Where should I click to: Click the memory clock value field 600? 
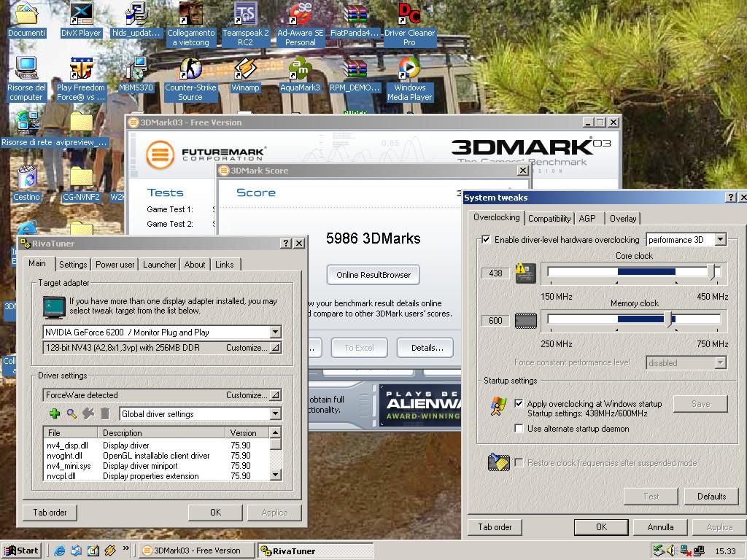[x=495, y=321]
